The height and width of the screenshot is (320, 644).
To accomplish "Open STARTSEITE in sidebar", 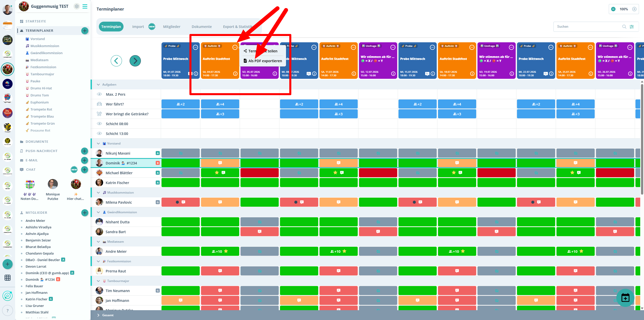I will point(36,21).
